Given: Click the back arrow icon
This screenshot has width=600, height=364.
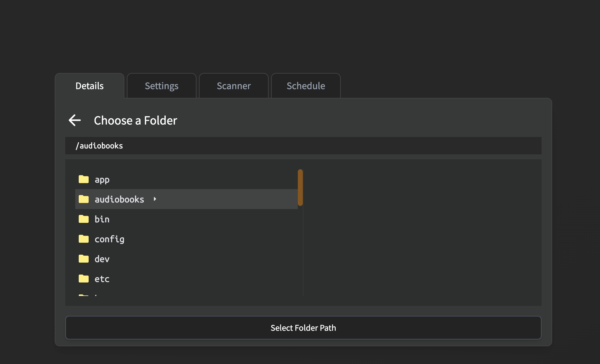Looking at the screenshot, I should [x=75, y=120].
